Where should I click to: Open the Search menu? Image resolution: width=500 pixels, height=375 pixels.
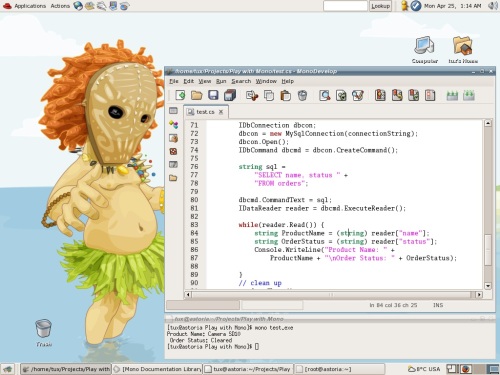[x=241, y=81]
